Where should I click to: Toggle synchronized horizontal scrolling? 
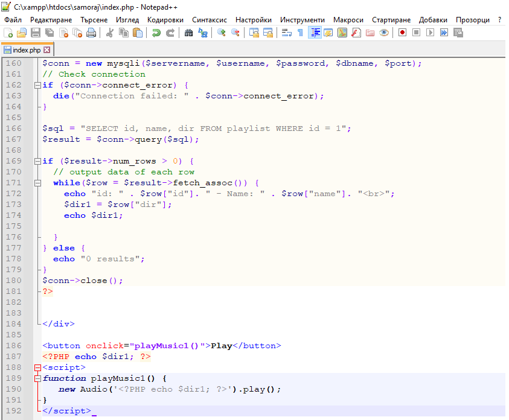[x=268, y=33]
